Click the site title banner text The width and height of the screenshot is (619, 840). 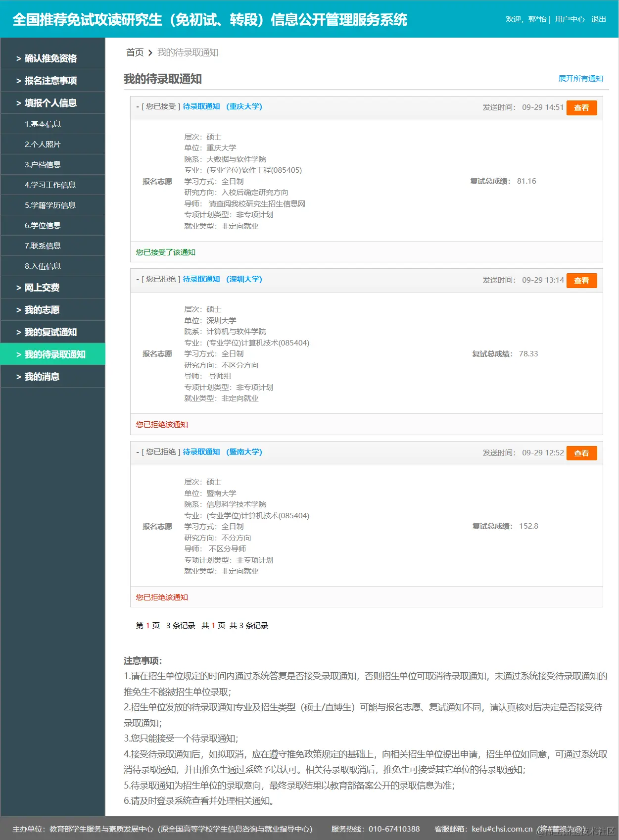click(x=210, y=19)
